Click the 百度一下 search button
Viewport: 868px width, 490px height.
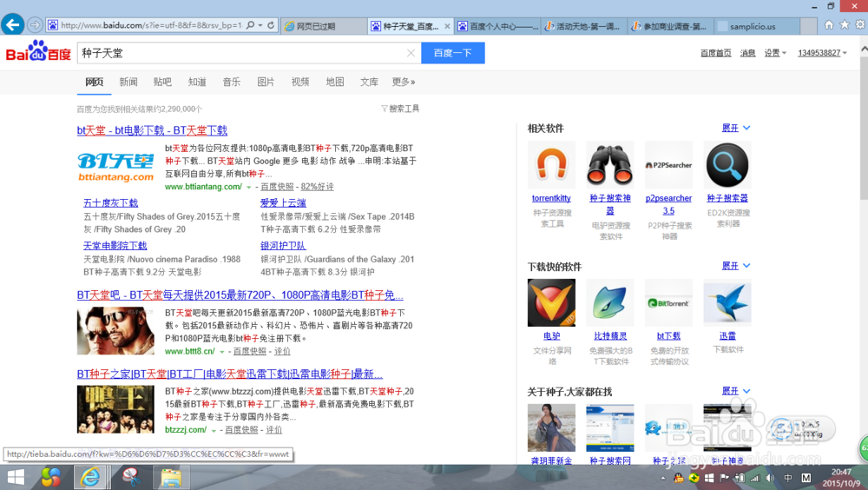coord(453,53)
